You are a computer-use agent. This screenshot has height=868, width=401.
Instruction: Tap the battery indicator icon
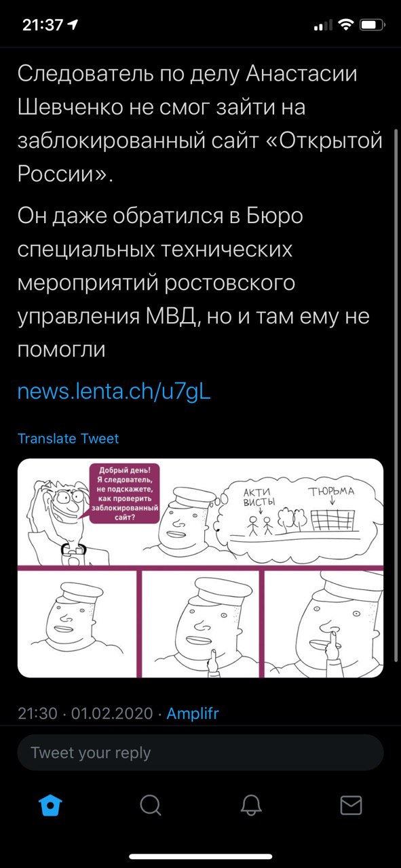tap(373, 25)
